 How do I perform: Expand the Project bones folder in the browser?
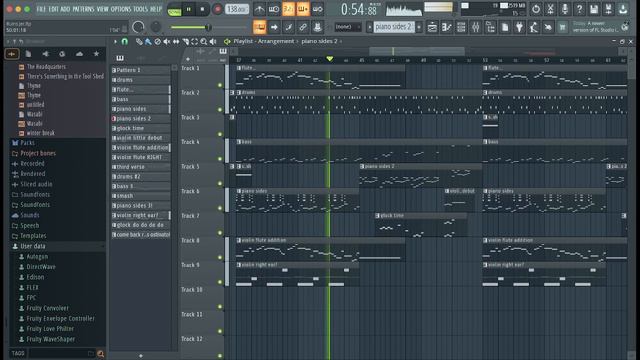click(x=38, y=153)
